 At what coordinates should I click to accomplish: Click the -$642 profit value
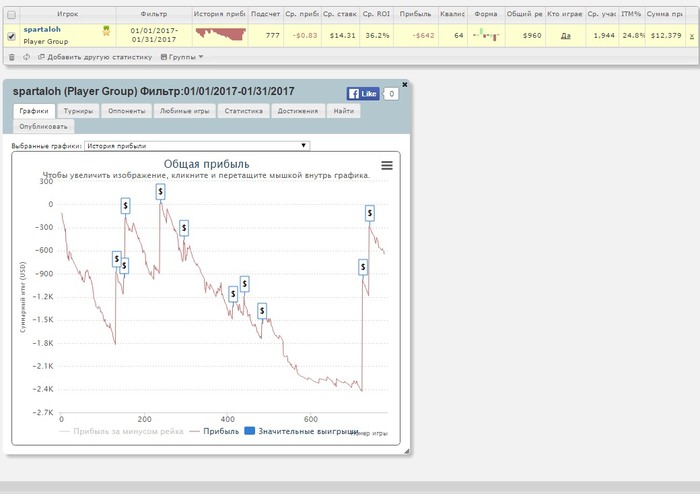pos(423,35)
